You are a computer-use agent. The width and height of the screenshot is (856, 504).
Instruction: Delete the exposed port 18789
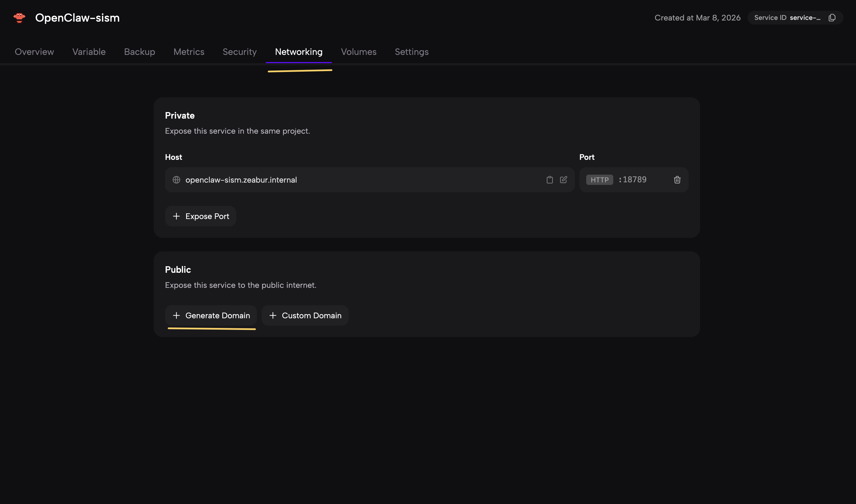[677, 180]
